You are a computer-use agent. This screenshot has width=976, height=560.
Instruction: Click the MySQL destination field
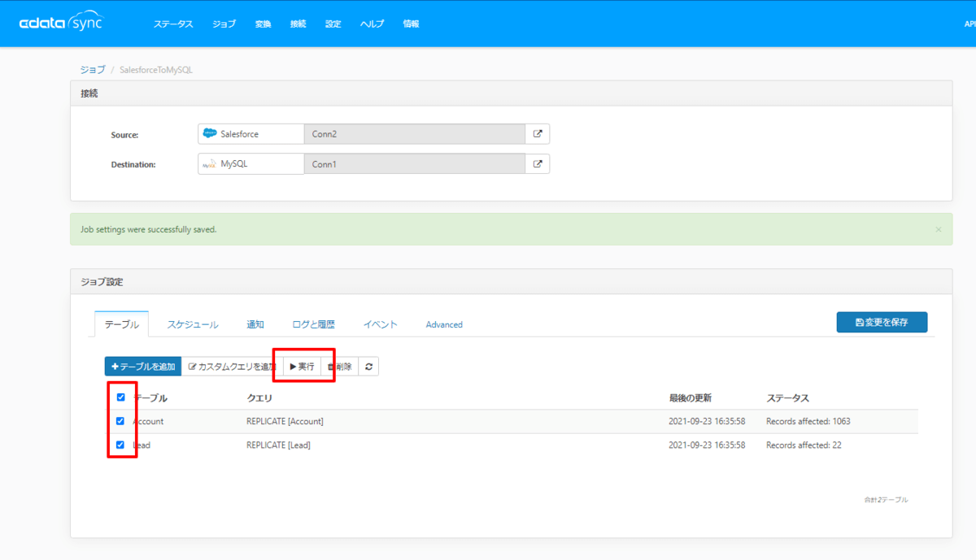pos(251,163)
